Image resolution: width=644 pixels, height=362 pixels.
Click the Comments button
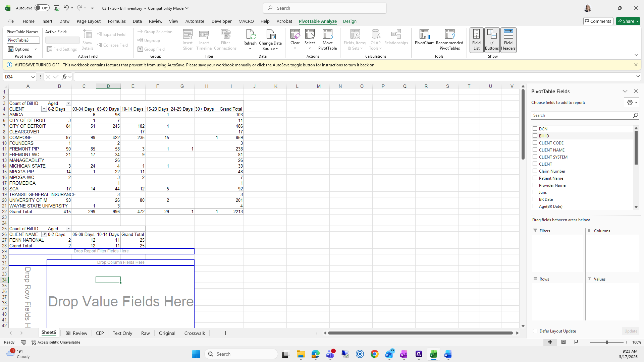[598, 21]
